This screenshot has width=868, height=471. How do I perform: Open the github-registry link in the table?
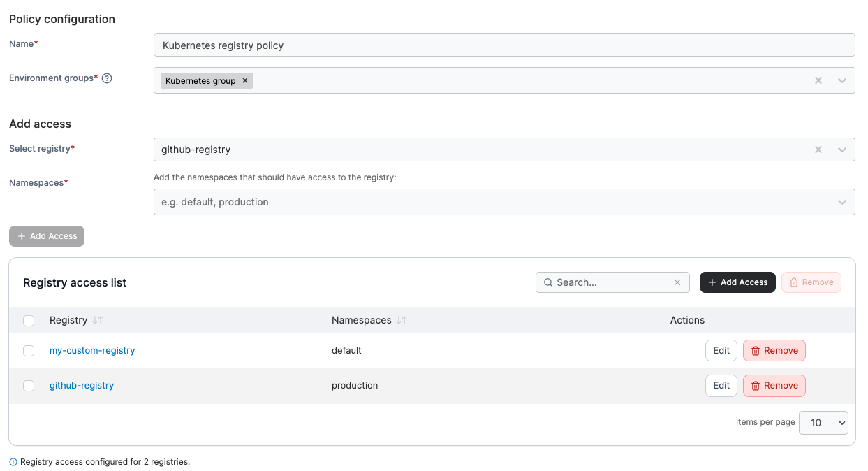pos(82,386)
